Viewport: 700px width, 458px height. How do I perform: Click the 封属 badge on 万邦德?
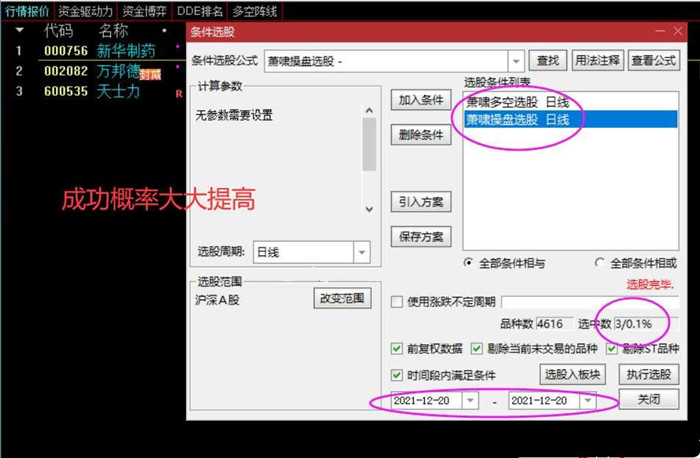150,75
